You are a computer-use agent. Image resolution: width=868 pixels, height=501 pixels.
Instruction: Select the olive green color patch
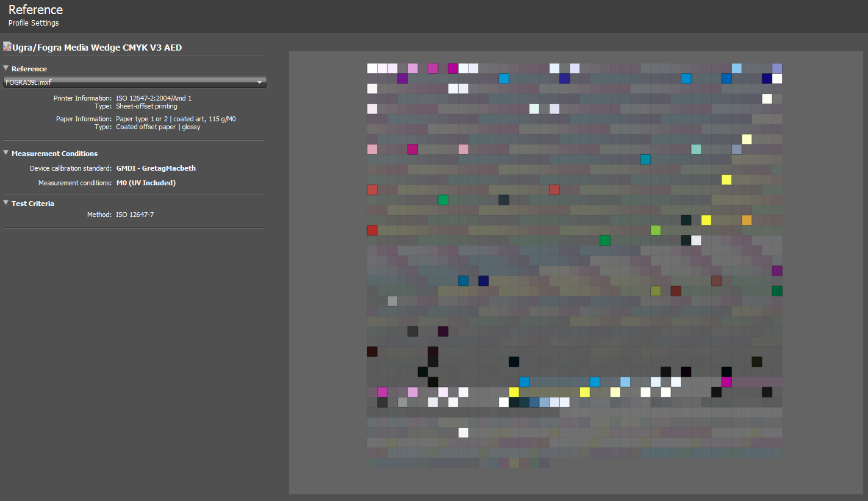point(656,291)
